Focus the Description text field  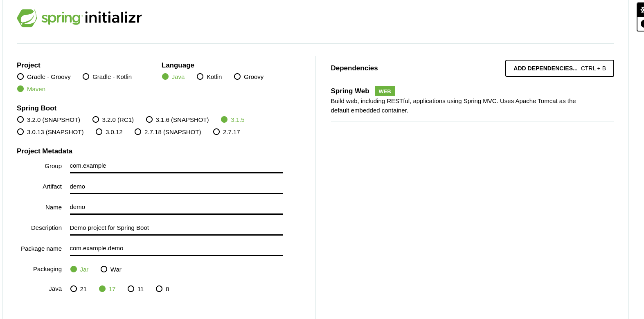176,228
